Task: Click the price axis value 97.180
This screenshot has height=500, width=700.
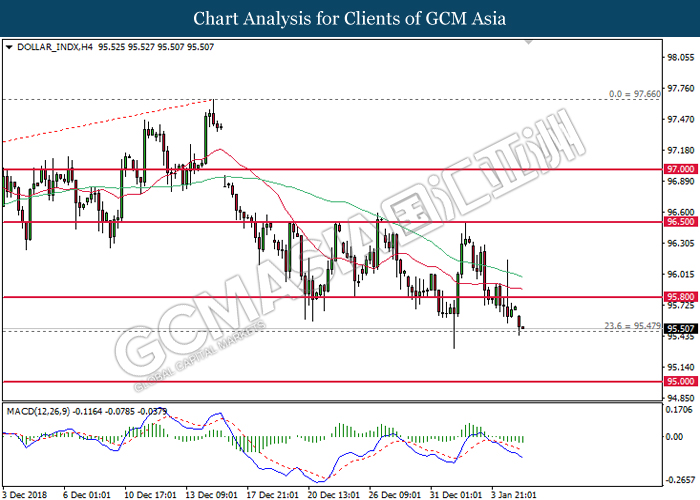Action: click(681, 151)
